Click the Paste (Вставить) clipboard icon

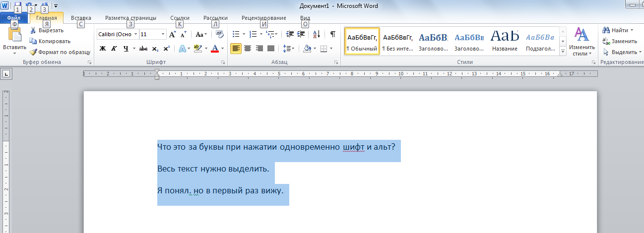pos(14,35)
